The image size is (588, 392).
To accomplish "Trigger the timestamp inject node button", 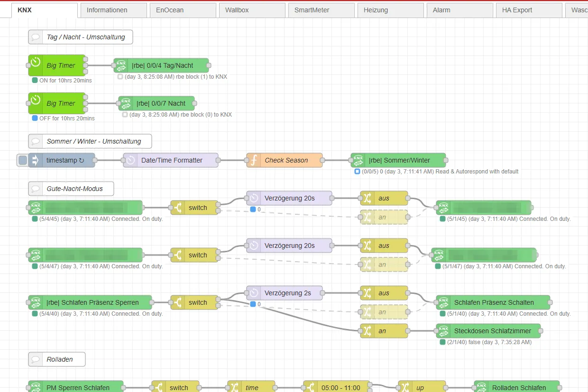I will (22, 160).
